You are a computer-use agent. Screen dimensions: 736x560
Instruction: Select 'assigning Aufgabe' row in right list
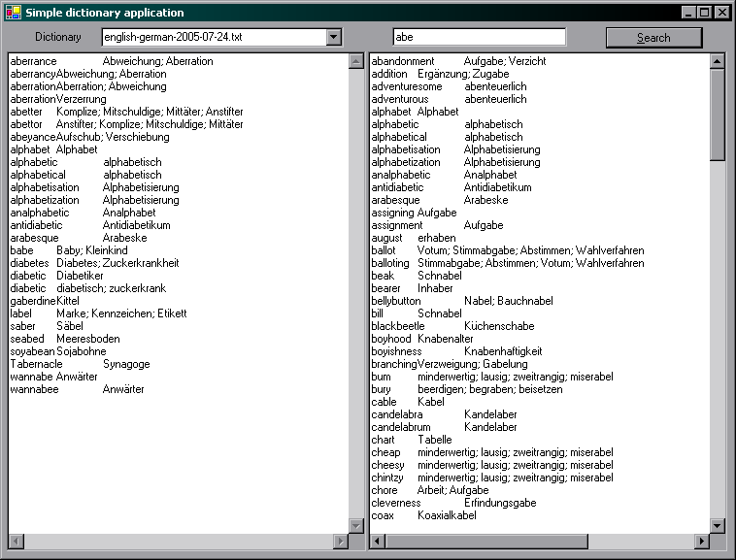pos(414,213)
